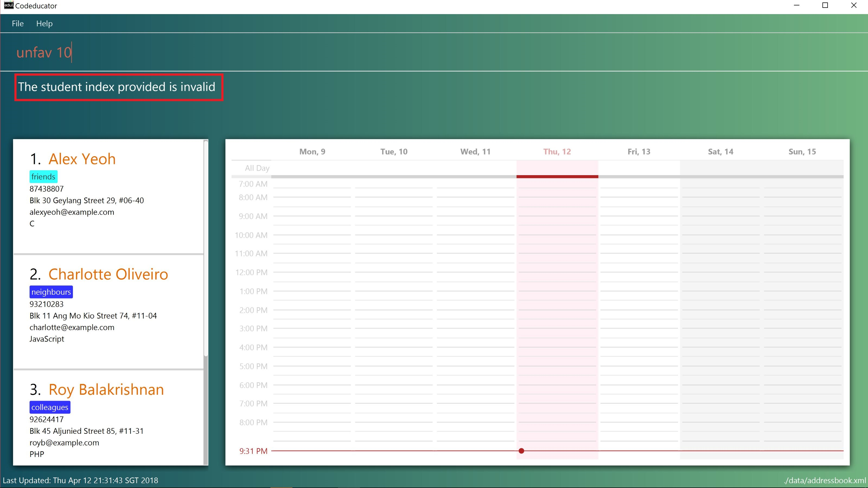This screenshot has width=868, height=488.
Task: Click the 'JavaScript' language label
Action: pyautogui.click(x=47, y=339)
